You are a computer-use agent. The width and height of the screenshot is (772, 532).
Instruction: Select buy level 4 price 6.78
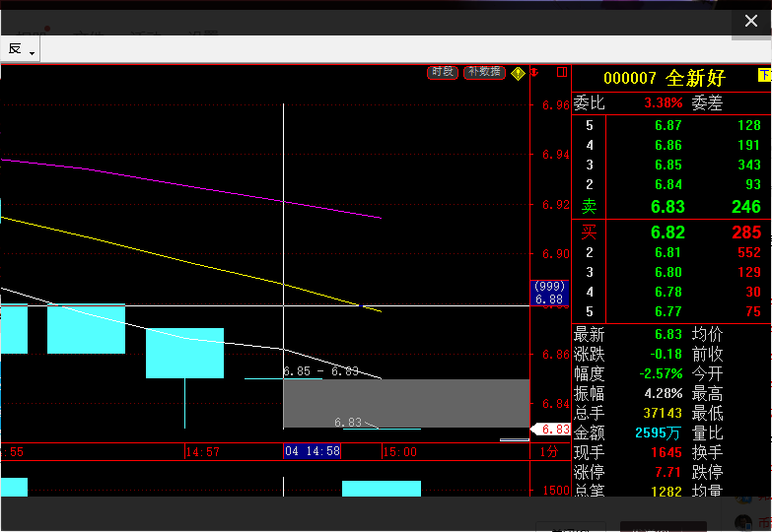[668, 292]
